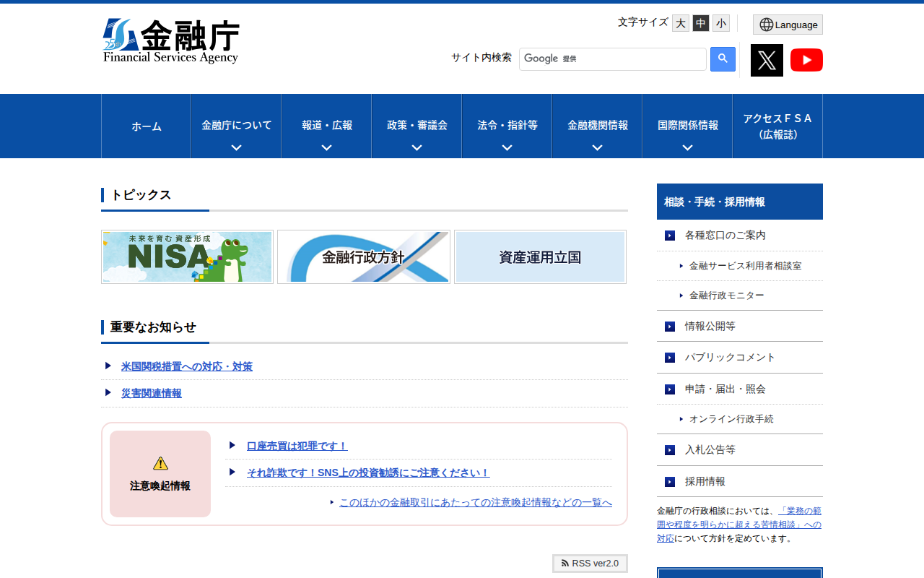
Task: Open the 米国関税措置への対応・対策 link
Action: tap(186, 366)
